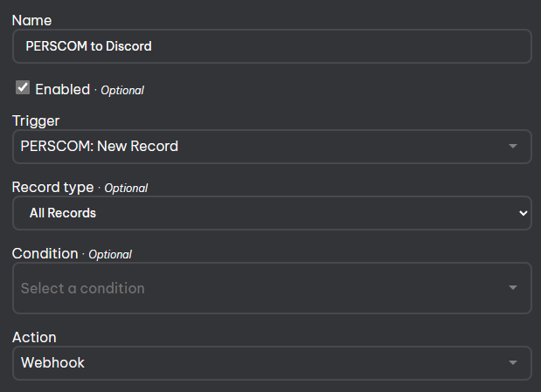Image resolution: width=541 pixels, height=392 pixels.
Task: Click the Optional hint beside Enabled
Action: tap(122, 90)
